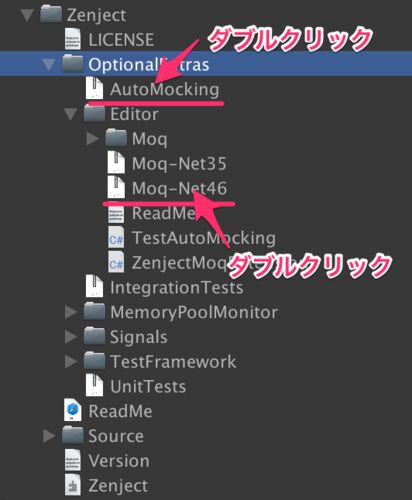Select the TestAutoMocking C# file icon
Viewport: 412px width, 500px height.
point(116,237)
